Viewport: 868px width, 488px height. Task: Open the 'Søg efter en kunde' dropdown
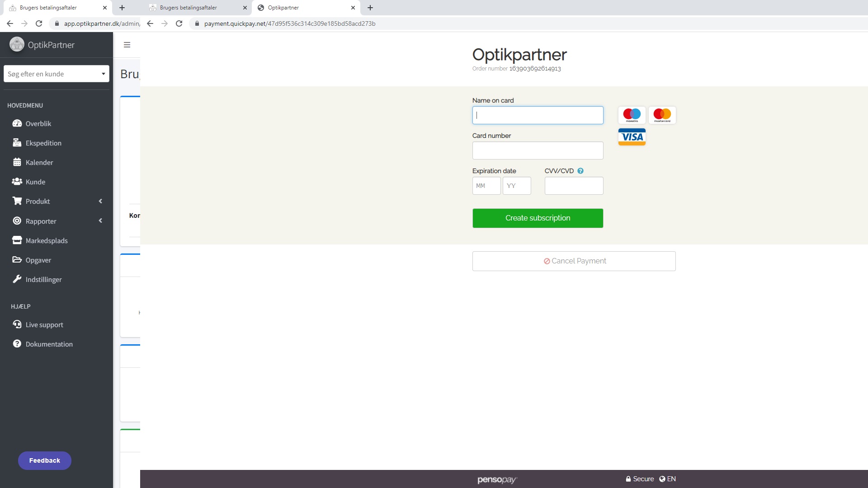point(57,74)
